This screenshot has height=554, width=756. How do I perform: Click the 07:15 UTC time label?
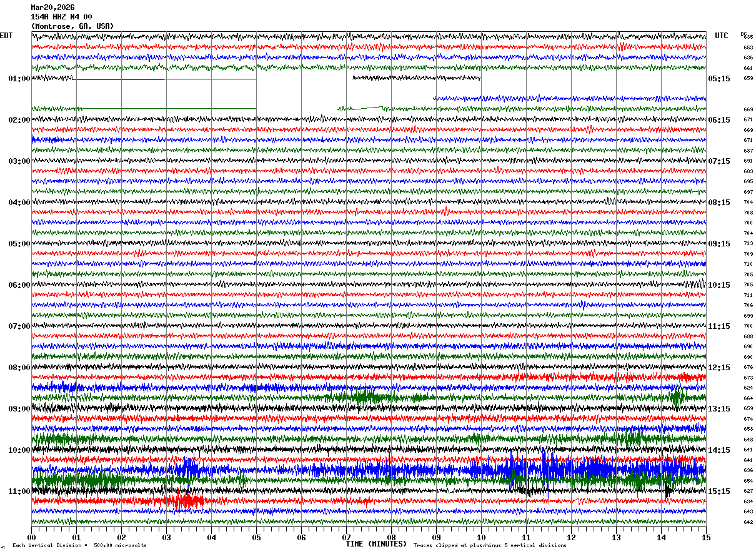click(719, 161)
